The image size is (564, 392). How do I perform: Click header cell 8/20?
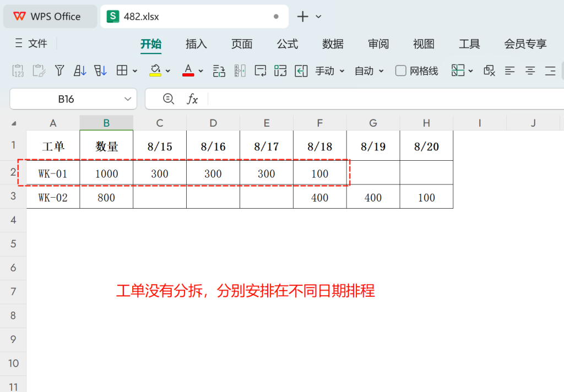pyautogui.click(x=426, y=146)
